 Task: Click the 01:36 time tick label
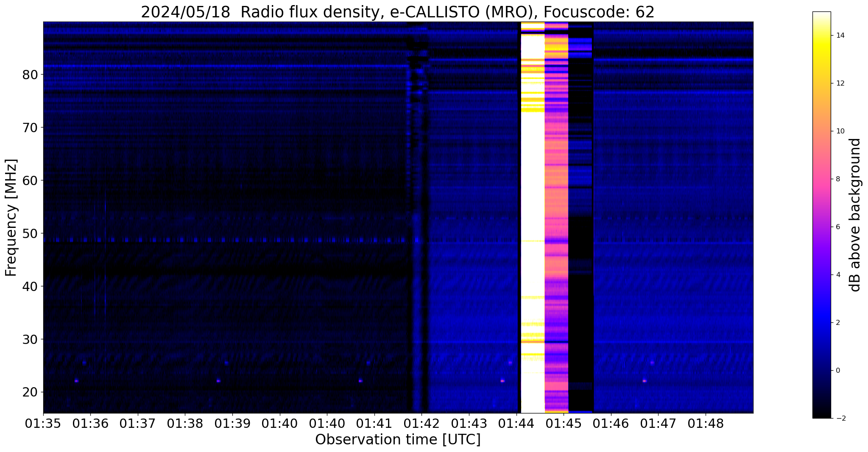(x=90, y=424)
